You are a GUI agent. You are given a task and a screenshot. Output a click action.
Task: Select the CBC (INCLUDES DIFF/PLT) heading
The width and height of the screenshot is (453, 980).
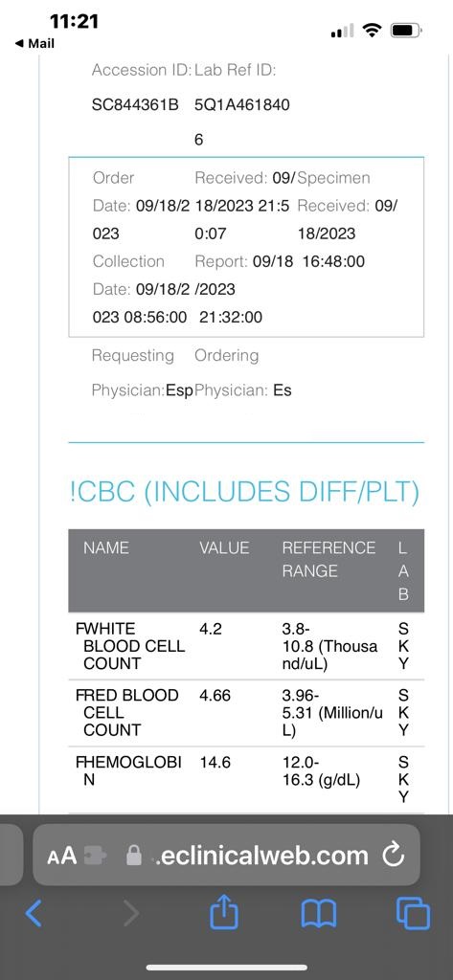click(244, 492)
